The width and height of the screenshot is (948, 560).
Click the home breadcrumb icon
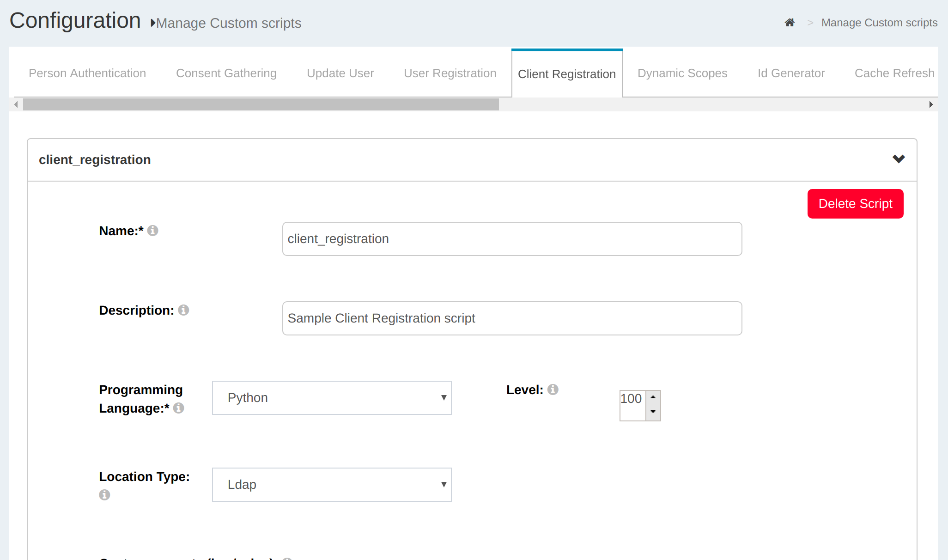click(x=790, y=22)
